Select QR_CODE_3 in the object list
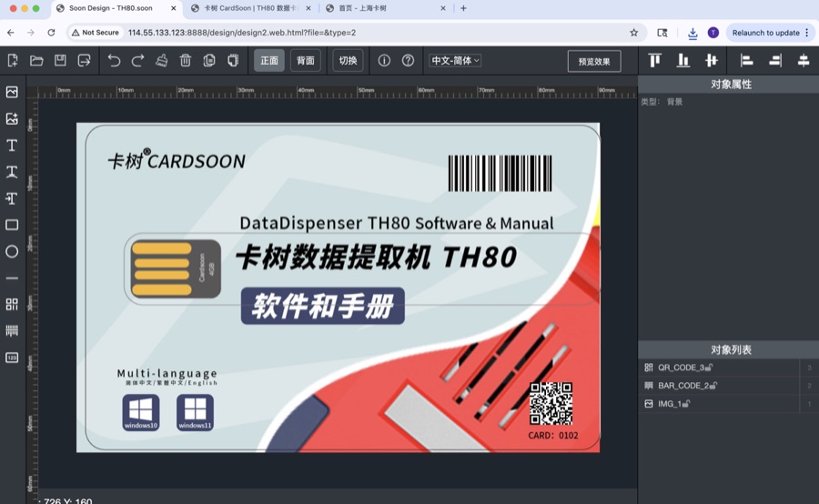The height and width of the screenshot is (504, 819). pos(719,368)
